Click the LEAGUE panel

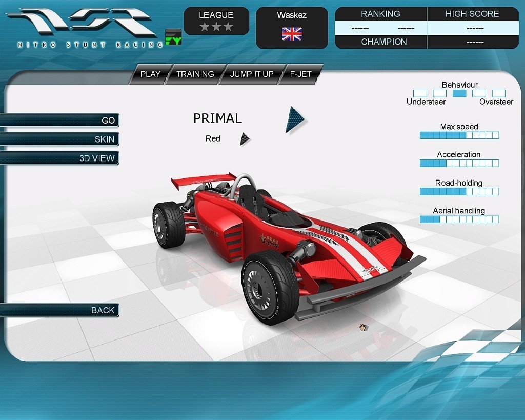click(216, 21)
